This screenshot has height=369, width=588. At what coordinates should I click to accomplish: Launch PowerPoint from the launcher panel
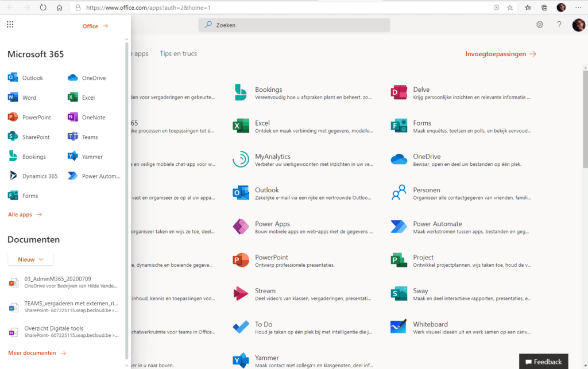pos(29,117)
